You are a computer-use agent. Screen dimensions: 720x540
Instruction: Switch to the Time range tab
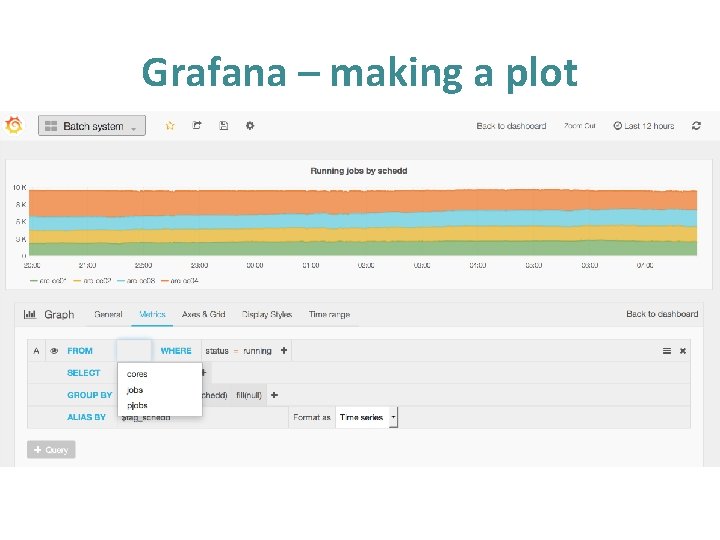coord(329,315)
